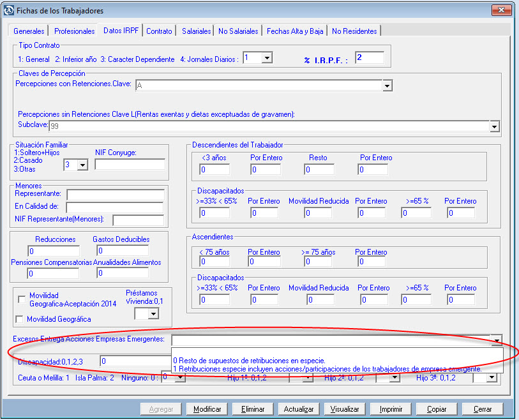This screenshot has width=519, height=420.
Task: Close the Fichas de los Trabajadores window
Action: [x=502, y=10]
